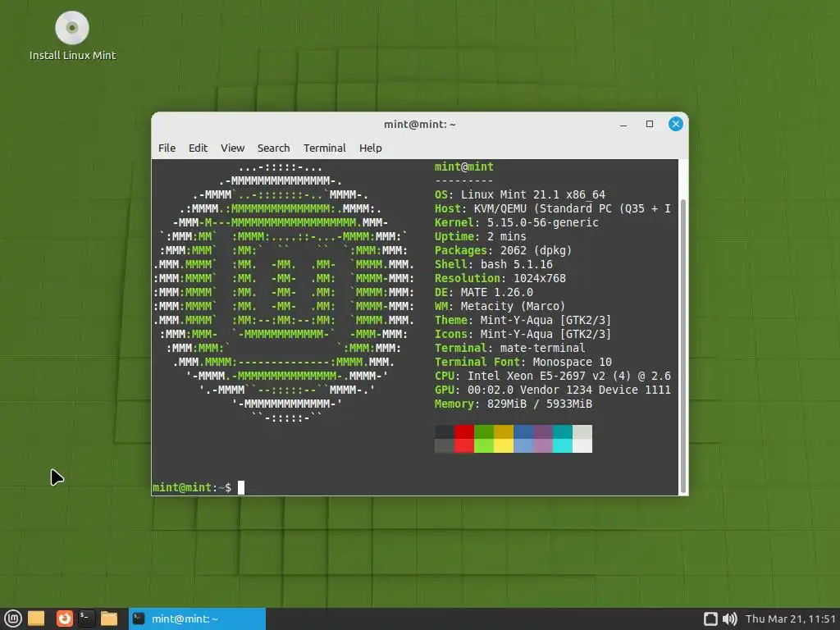The width and height of the screenshot is (840, 630).
Task: Click the bright cyan color block
Action: (563, 445)
